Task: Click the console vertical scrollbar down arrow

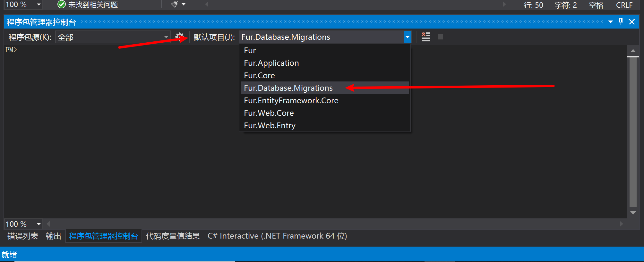Action: point(633,213)
